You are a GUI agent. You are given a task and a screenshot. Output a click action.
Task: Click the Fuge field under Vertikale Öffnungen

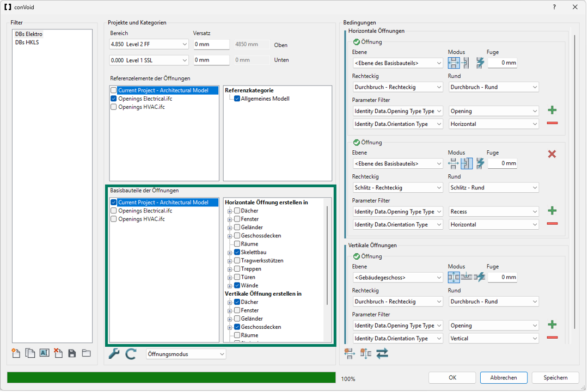[503, 278]
